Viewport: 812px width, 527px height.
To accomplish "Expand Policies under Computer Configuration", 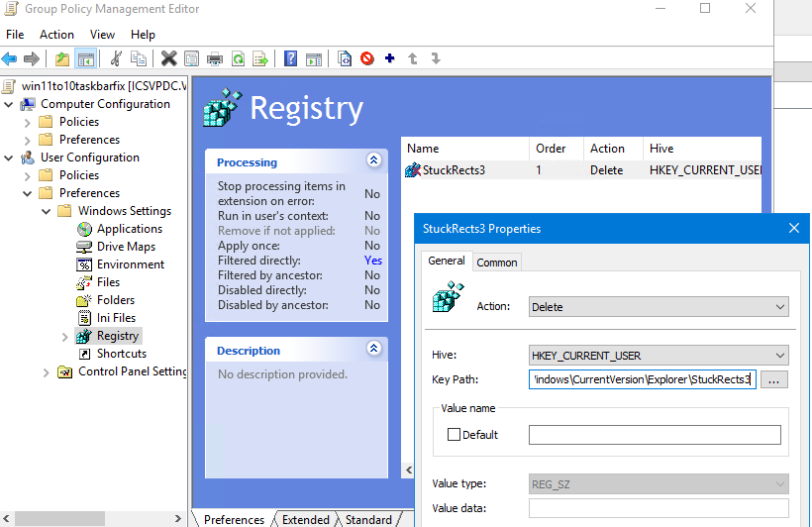I will [28, 123].
